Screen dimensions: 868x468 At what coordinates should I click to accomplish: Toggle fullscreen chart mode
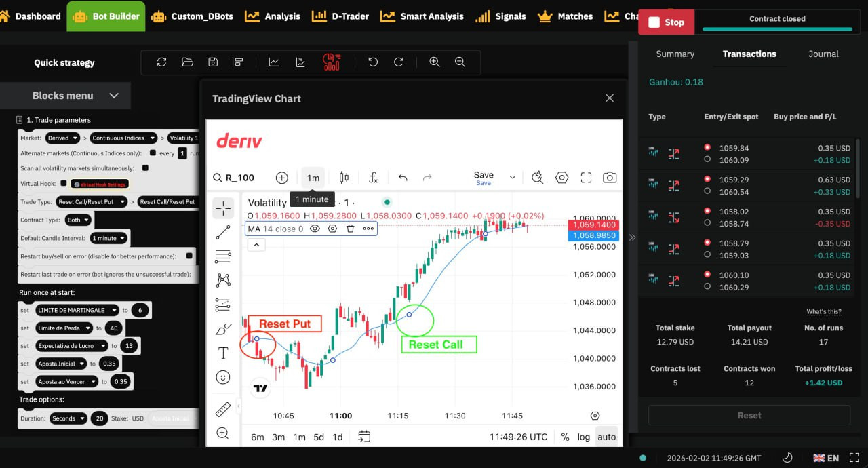point(586,178)
